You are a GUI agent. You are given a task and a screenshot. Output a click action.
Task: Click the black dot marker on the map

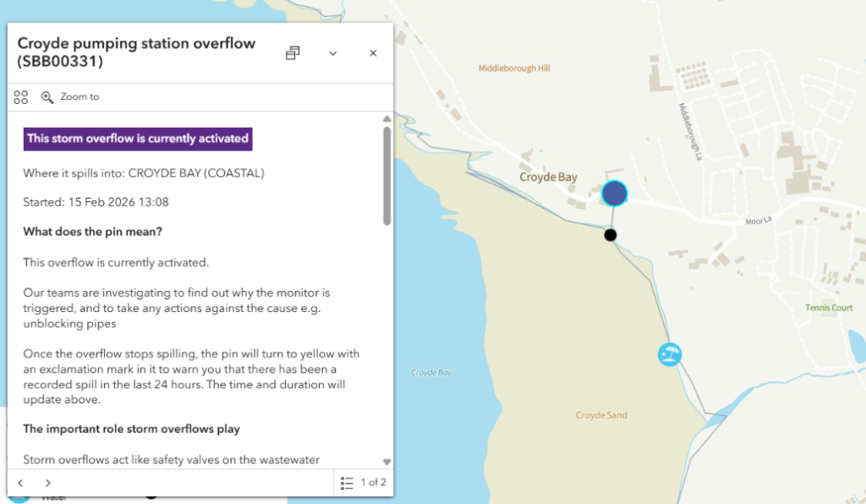[611, 235]
